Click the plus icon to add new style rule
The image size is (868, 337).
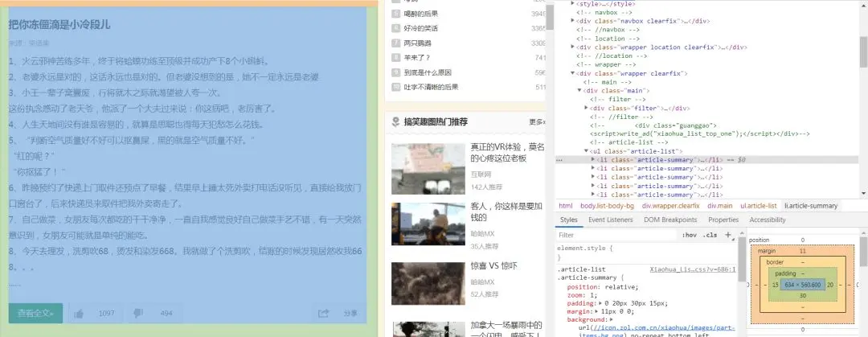728,235
